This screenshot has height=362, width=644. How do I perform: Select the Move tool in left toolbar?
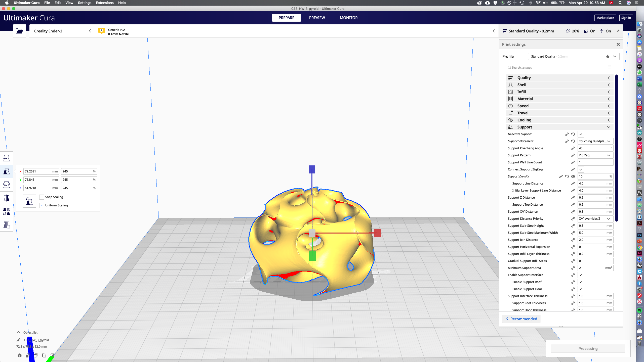7,158
